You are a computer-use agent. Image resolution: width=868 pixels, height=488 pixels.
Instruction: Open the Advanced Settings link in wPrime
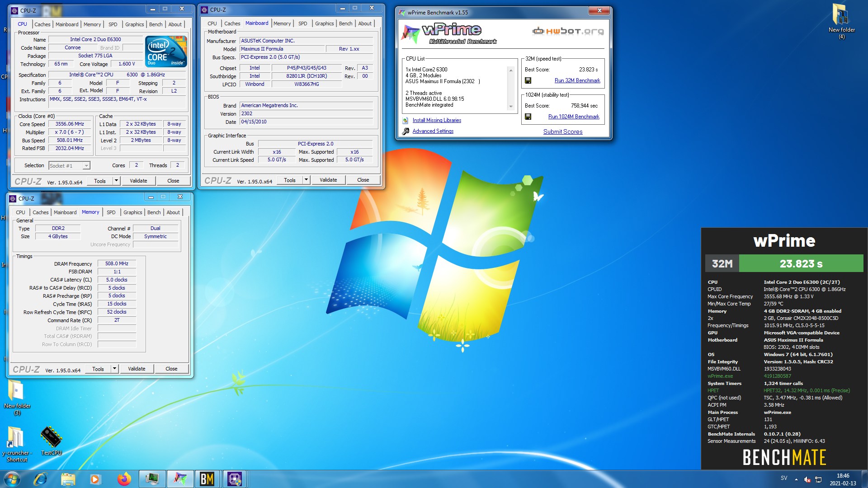tap(433, 131)
